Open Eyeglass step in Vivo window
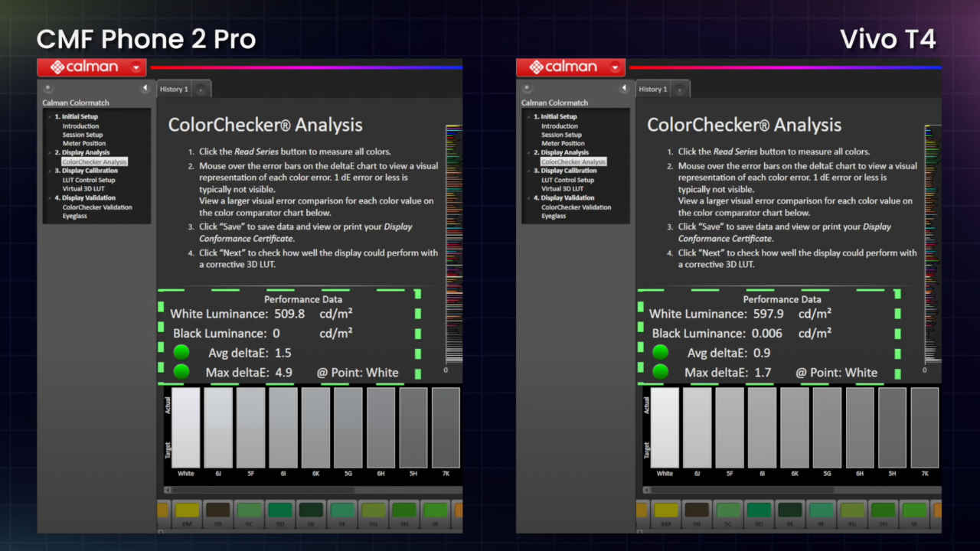This screenshot has height=551, width=980. [x=554, y=216]
